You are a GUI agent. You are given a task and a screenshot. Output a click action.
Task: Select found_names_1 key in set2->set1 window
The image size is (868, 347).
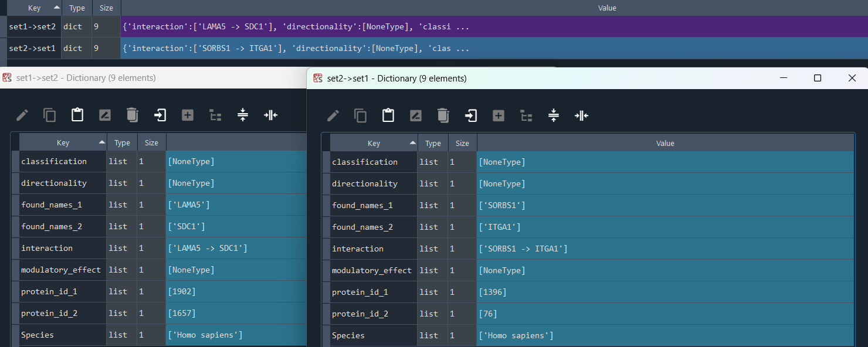click(374, 205)
